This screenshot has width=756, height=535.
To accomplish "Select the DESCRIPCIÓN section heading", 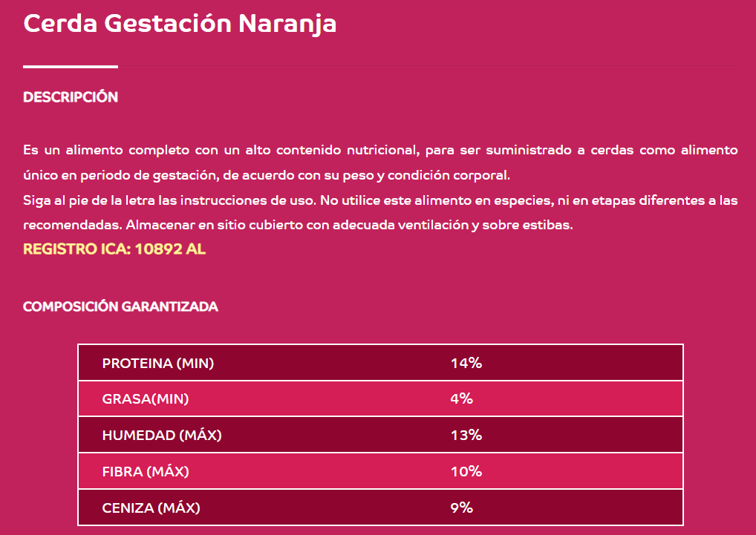I will pos(71,96).
